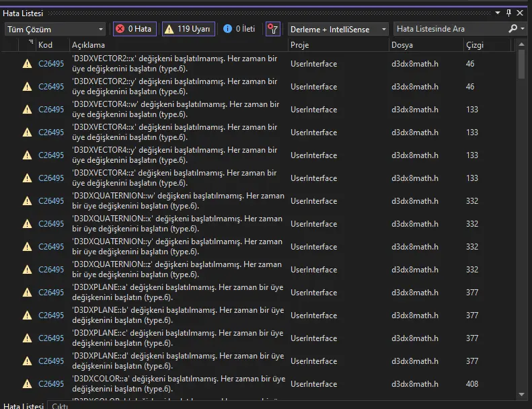Open the Derleme + IntelliSense dropdown
The width and height of the screenshot is (532, 409).
338,29
